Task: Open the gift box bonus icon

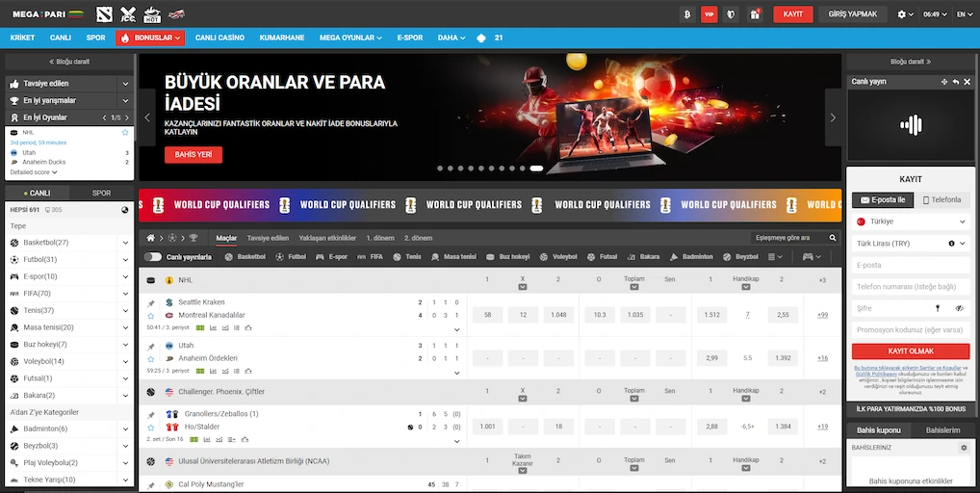Action: point(756,14)
